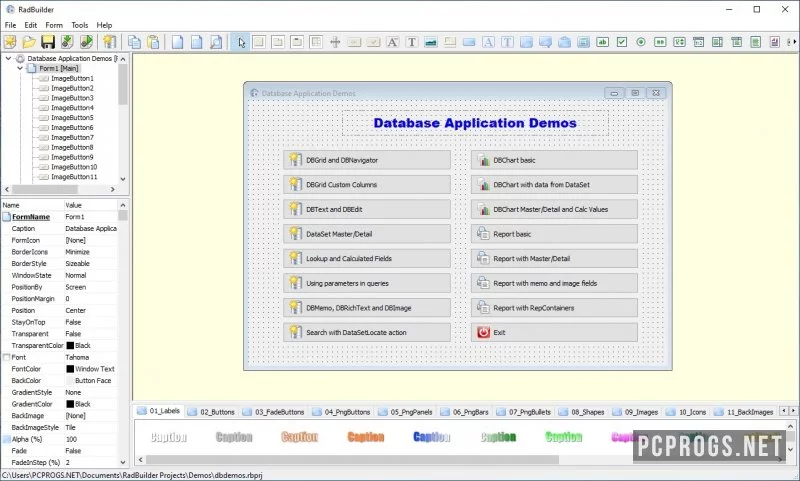This screenshot has height=481, width=800.
Task: Select the 'DBChart basic' form button
Action: click(554, 160)
